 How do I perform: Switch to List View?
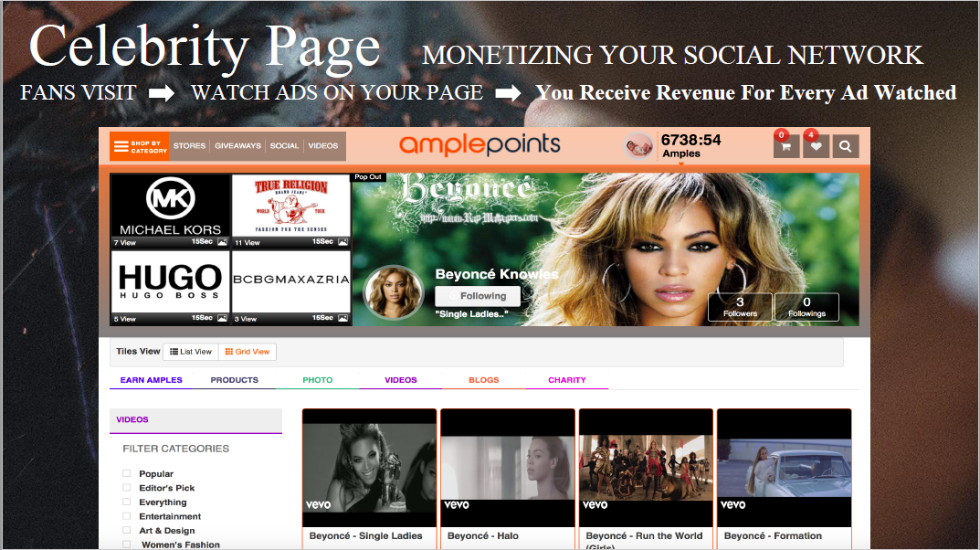[191, 352]
